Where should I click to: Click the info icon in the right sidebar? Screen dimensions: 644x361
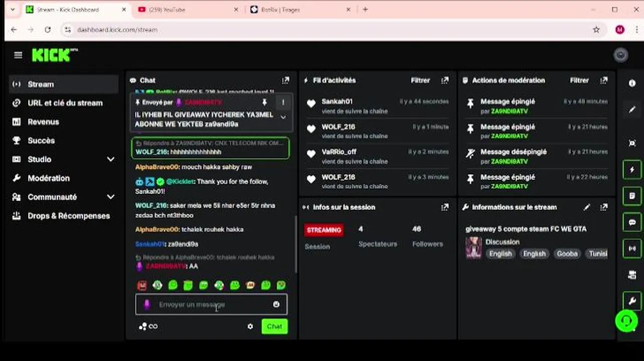click(632, 83)
